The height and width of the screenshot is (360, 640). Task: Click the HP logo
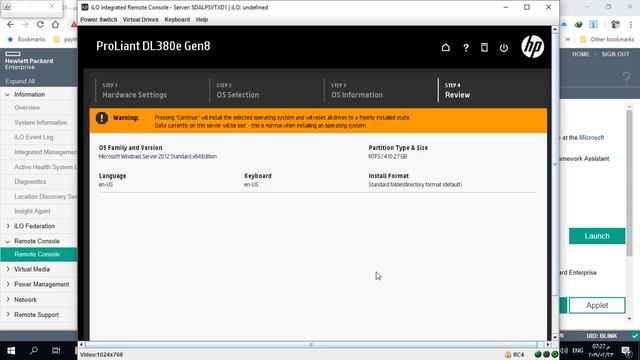[532, 47]
